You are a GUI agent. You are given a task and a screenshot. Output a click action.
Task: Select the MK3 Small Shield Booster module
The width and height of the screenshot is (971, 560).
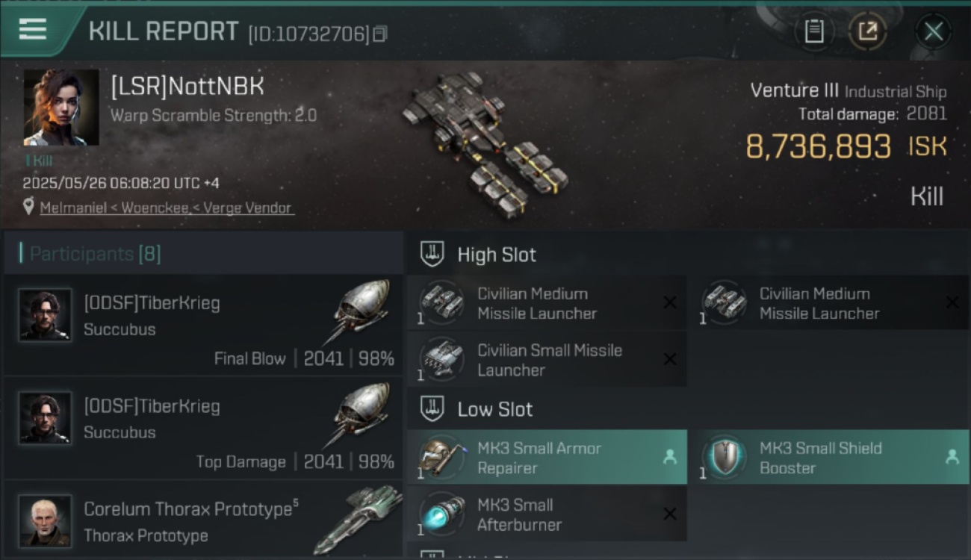tap(829, 457)
